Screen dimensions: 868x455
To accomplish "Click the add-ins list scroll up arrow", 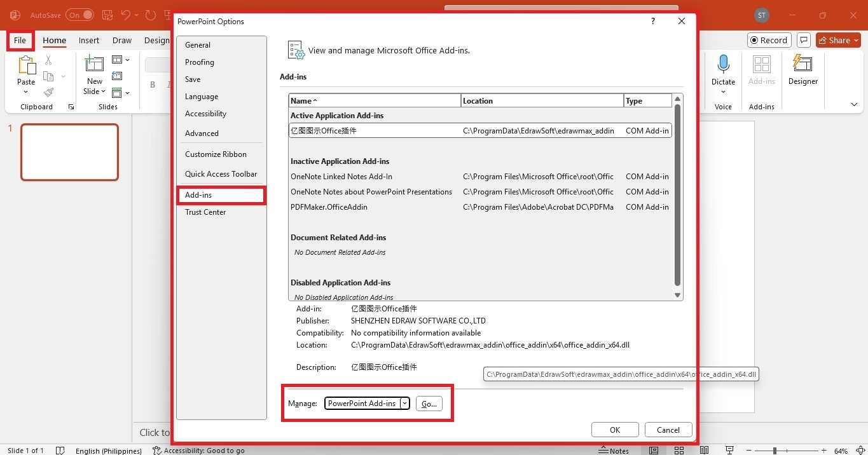I will pyautogui.click(x=678, y=99).
